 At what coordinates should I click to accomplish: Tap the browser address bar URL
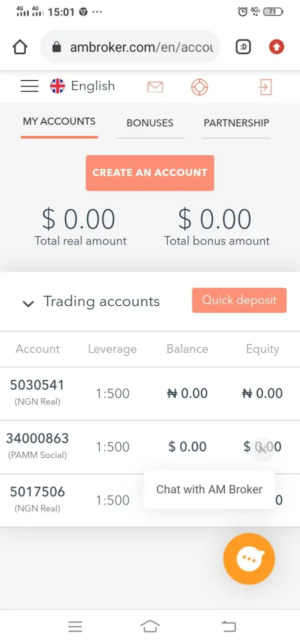click(x=141, y=47)
